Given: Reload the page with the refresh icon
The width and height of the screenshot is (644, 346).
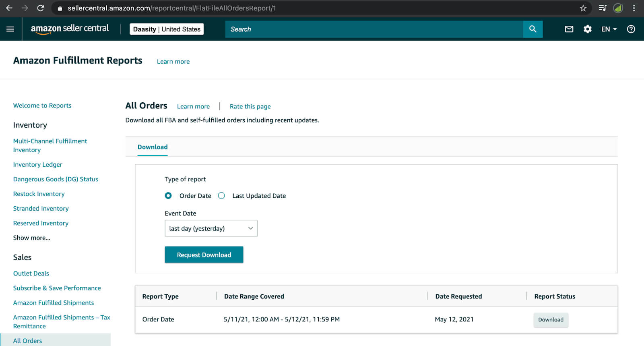Looking at the screenshot, I should click(x=40, y=8).
